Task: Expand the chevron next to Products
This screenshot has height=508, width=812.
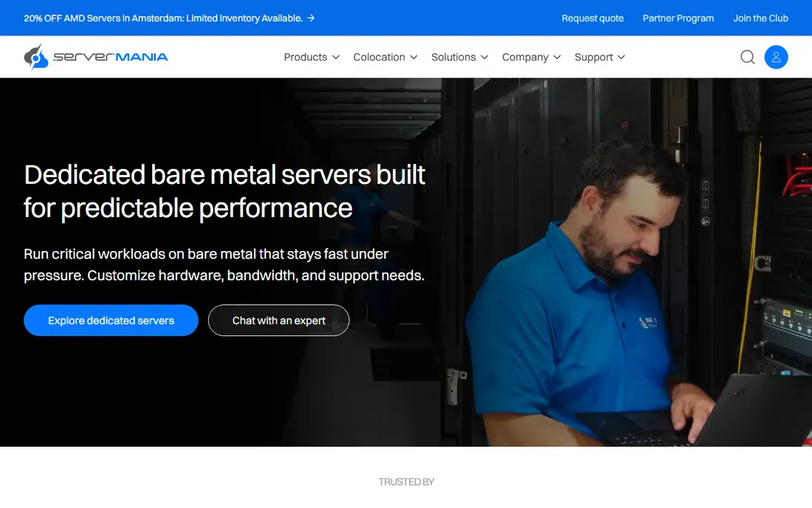Action: [336, 57]
